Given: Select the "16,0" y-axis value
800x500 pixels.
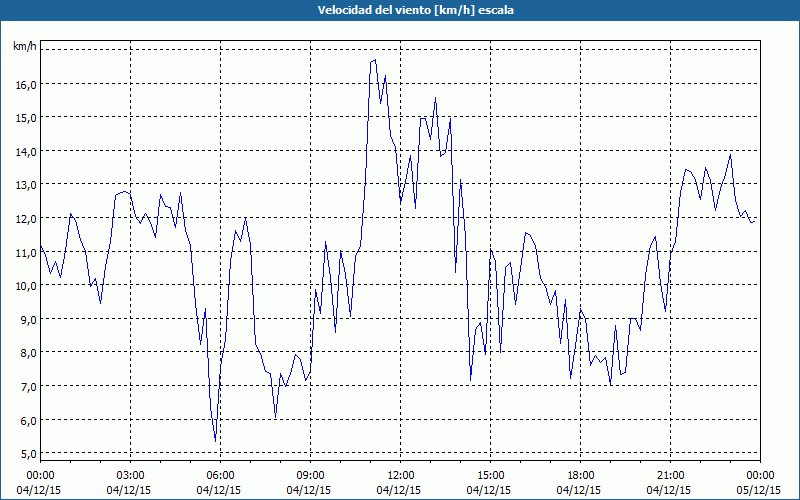Looking at the screenshot, I should pos(26,84).
